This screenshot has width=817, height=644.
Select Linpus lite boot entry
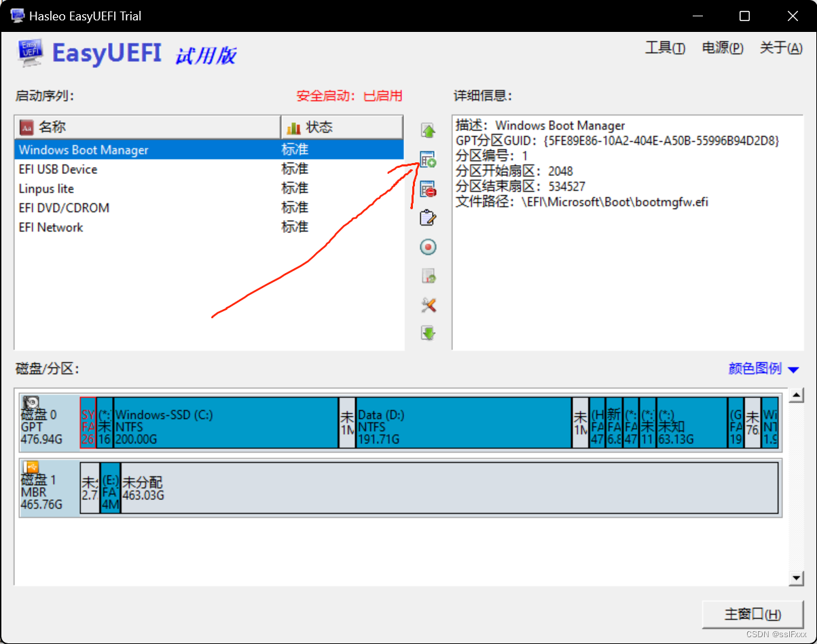pyautogui.click(x=209, y=188)
